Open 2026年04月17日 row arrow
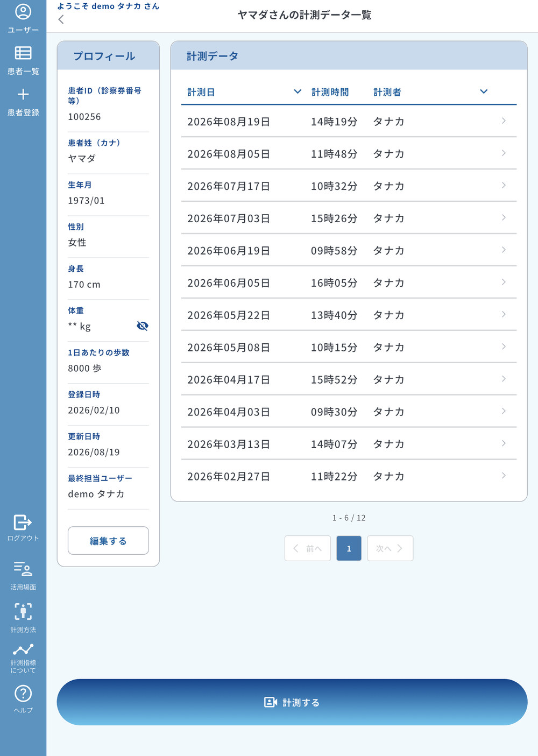This screenshot has width=538, height=756. pos(504,379)
